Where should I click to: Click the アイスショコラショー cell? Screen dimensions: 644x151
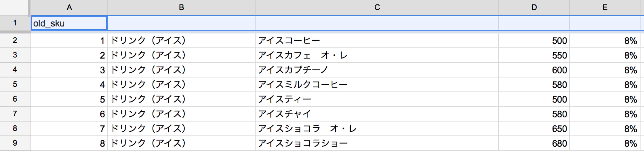coord(377,143)
